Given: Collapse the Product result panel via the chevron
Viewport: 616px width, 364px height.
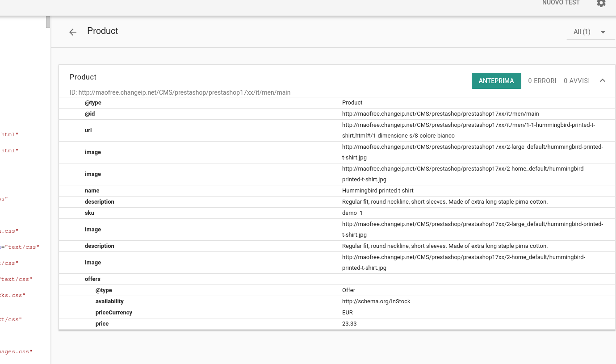Looking at the screenshot, I should pyautogui.click(x=603, y=81).
